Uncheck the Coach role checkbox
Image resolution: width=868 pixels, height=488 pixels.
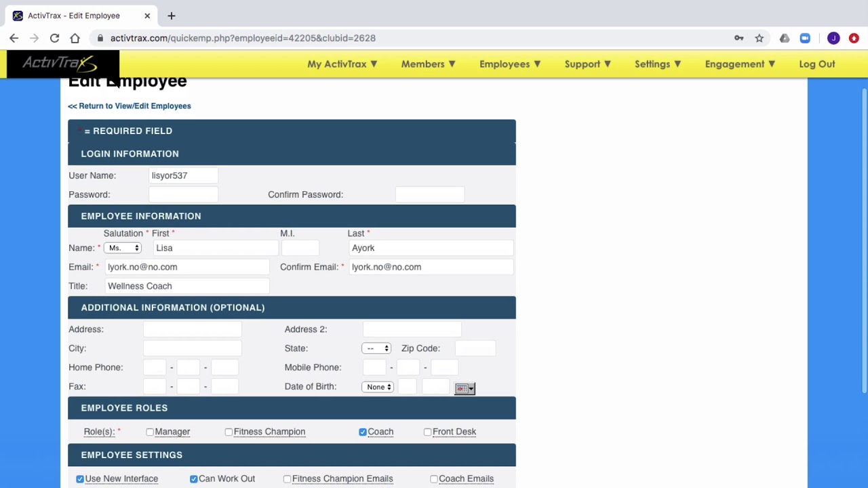(x=363, y=432)
